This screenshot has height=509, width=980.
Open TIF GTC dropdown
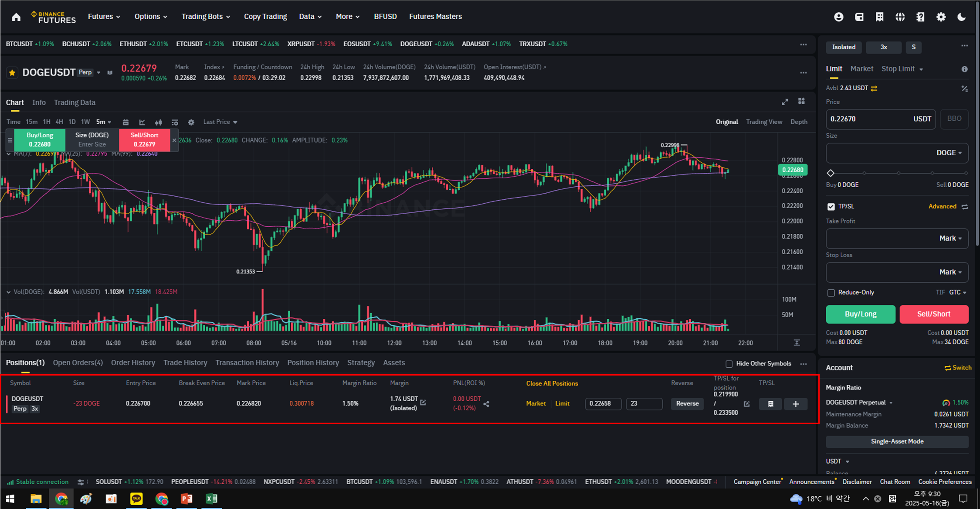[958, 293]
